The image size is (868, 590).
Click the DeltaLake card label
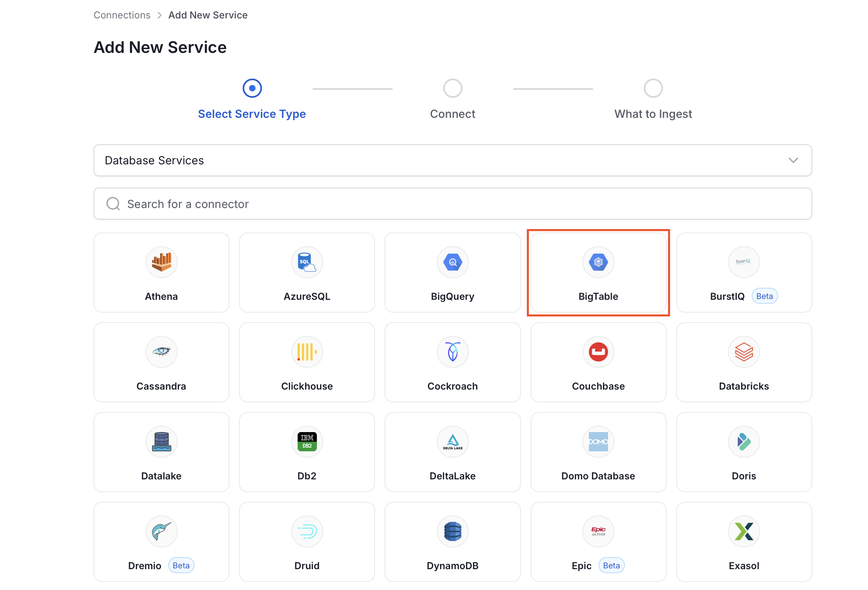[x=452, y=476]
